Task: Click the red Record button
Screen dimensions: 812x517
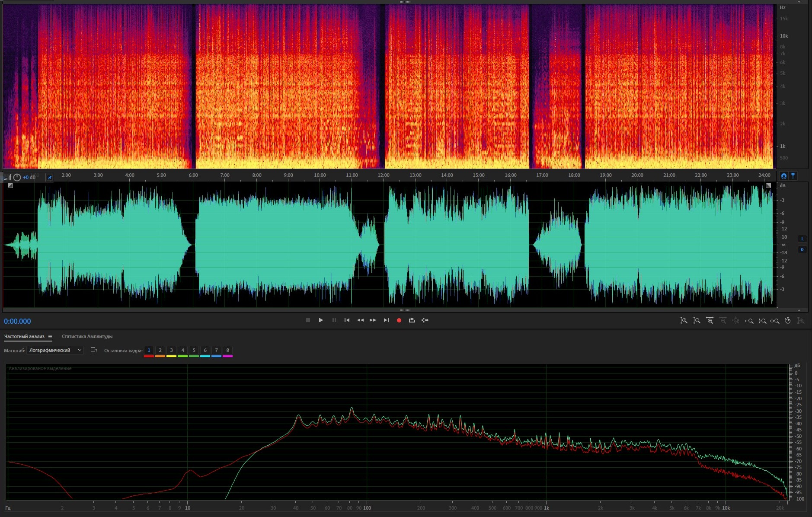Action: pyautogui.click(x=399, y=320)
